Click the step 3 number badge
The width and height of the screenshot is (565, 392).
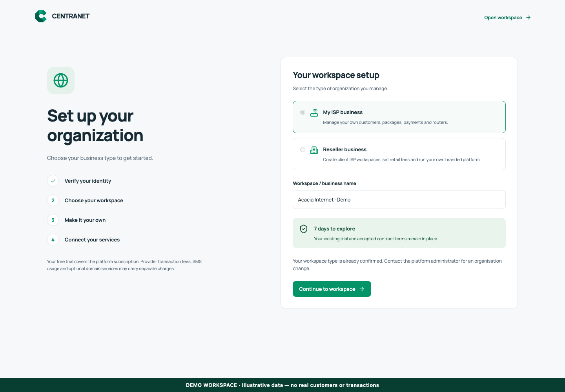tap(53, 220)
